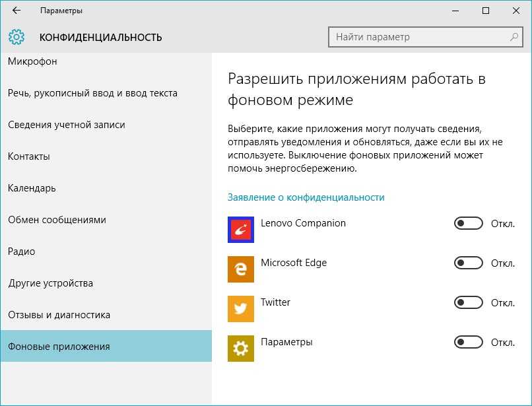Click the Параметры app name in list

point(286,342)
